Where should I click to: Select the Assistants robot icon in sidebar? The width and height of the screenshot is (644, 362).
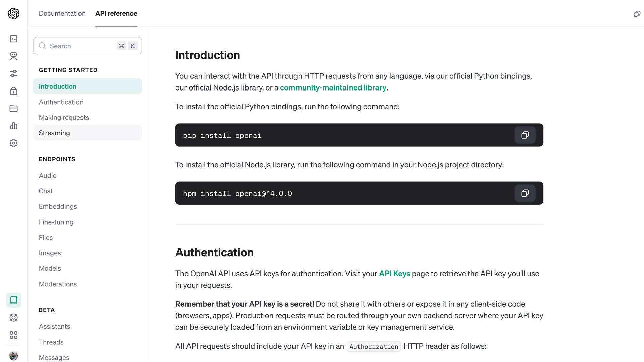(x=13, y=56)
